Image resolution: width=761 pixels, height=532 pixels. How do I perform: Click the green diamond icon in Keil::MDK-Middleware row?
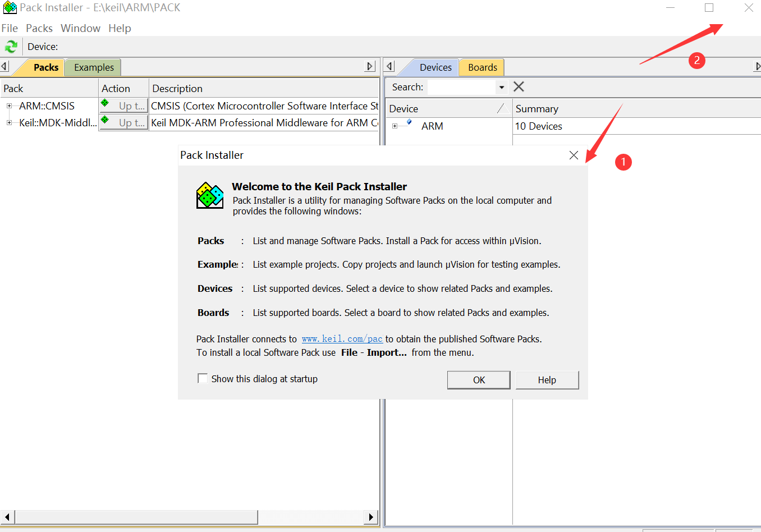click(105, 120)
